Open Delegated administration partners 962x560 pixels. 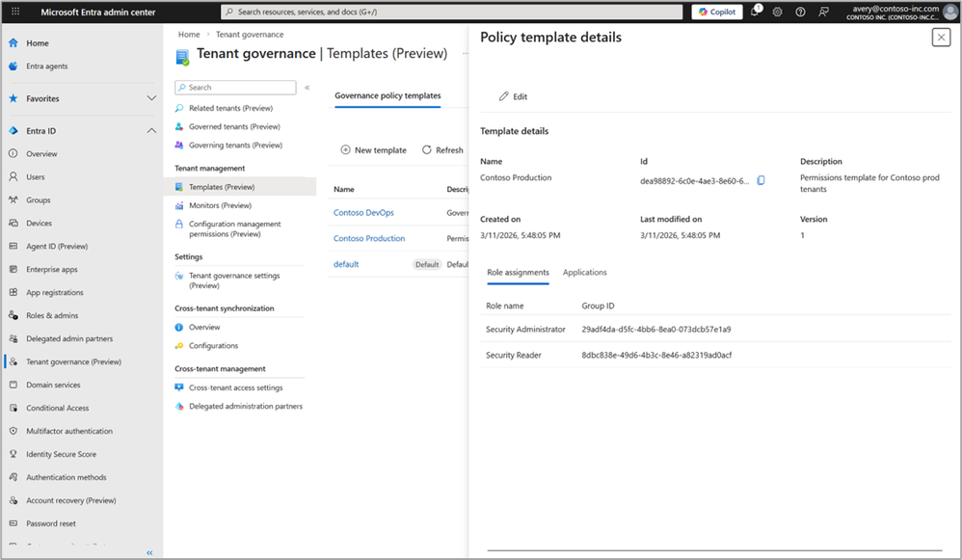(246, 406)
